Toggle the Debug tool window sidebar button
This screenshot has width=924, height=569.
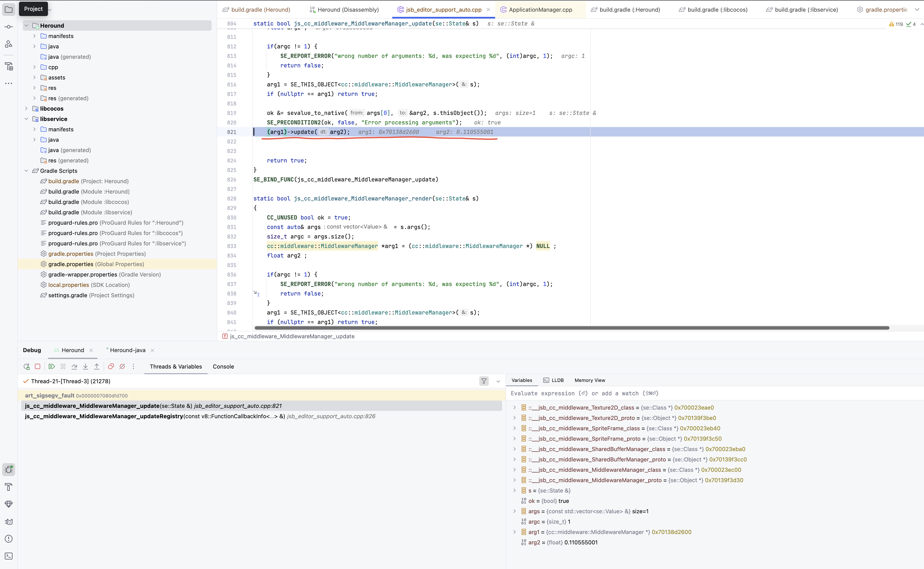(x=9, y=470)
